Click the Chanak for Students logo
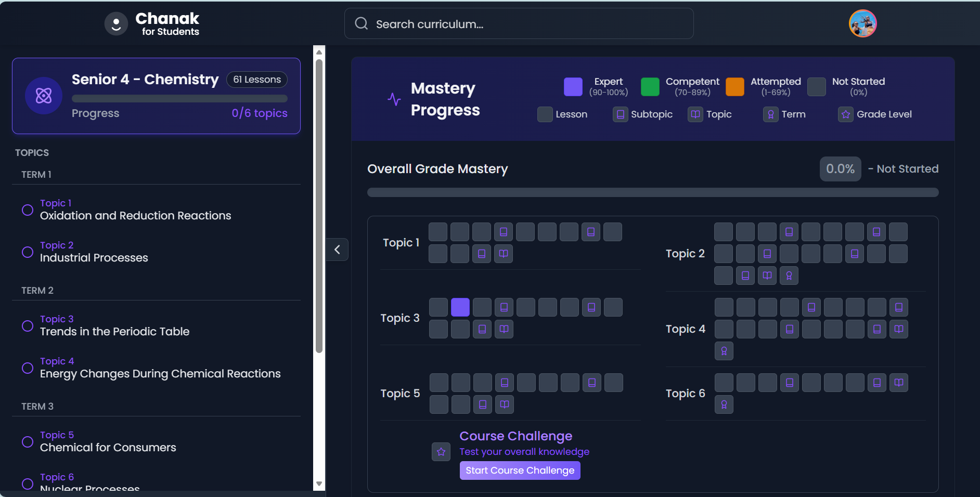 tap(152, 23)
